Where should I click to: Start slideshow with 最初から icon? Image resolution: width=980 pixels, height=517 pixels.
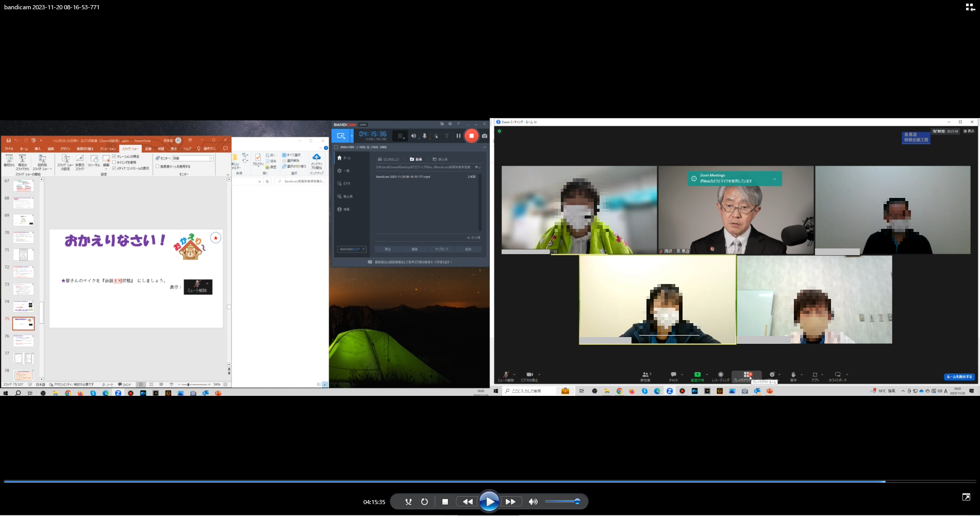9,161
